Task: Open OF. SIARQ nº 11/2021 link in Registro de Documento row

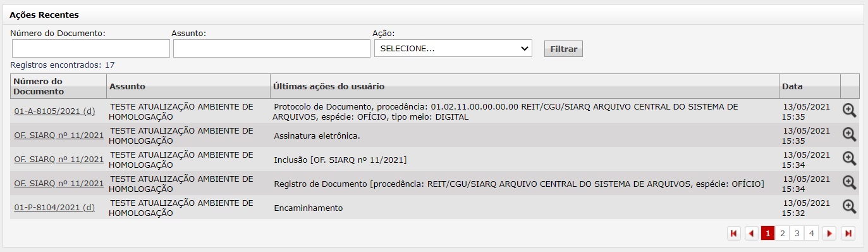Action: 59,183
